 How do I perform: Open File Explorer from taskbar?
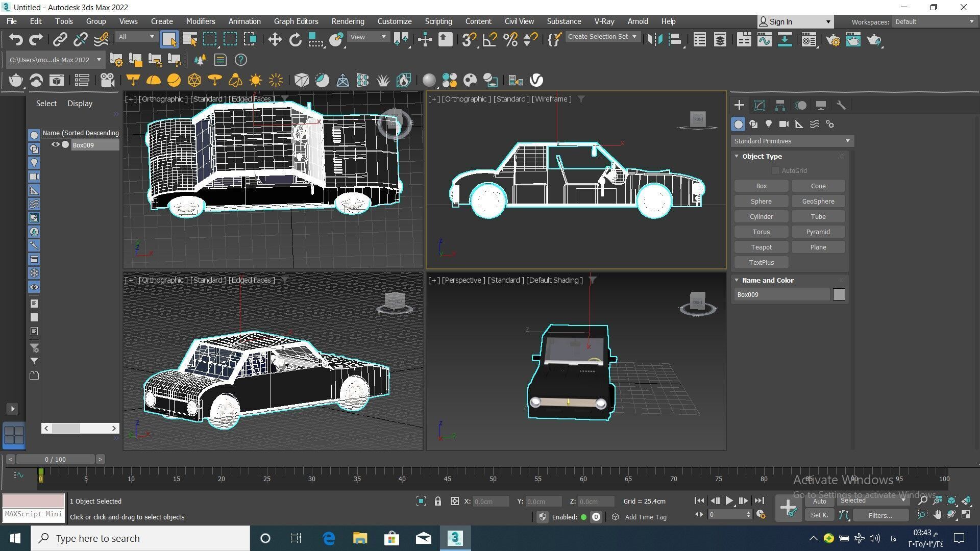tap(360, 538)
